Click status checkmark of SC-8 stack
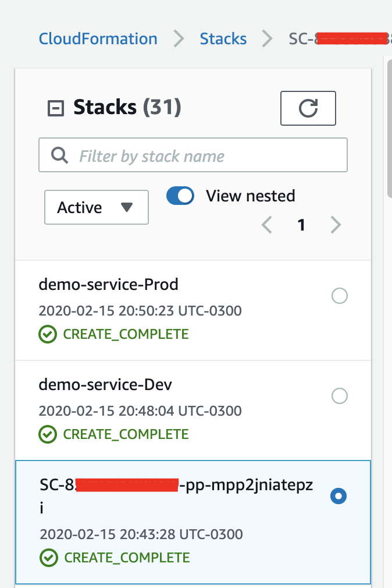 click(49, 558)
